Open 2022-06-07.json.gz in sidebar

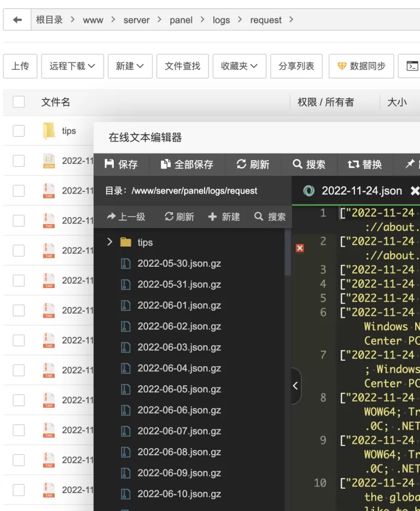click(x=179, y=431)
